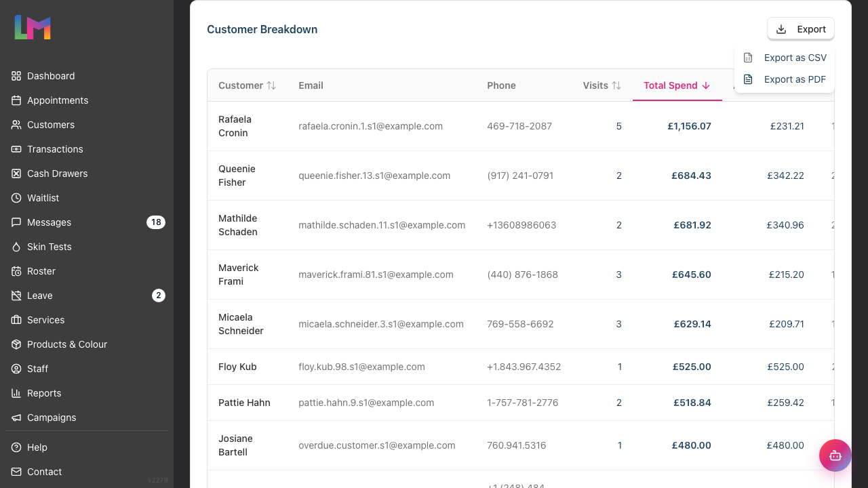868x488 pixels.
Task: Click email rafaela.cronin.1.s1@example.com
Action: coord(370,126)
